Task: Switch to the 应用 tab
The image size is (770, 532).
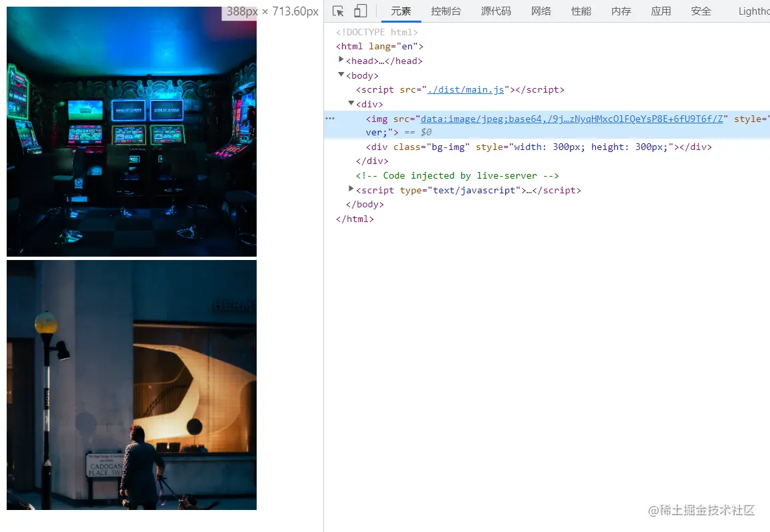Action: pyautogui.click(x=661, y=11)
